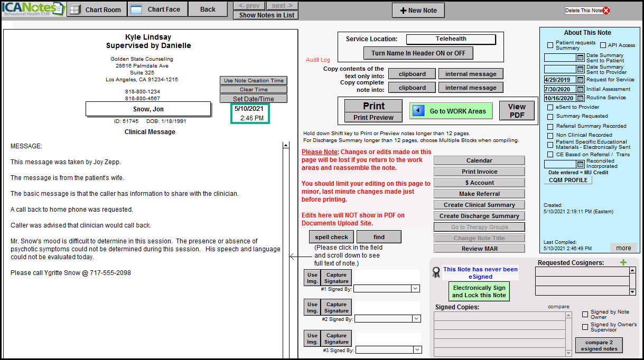Expand the #1 Signed By dropdown
The width and height of the screenshot is (644, 360).
click(415, 289)
